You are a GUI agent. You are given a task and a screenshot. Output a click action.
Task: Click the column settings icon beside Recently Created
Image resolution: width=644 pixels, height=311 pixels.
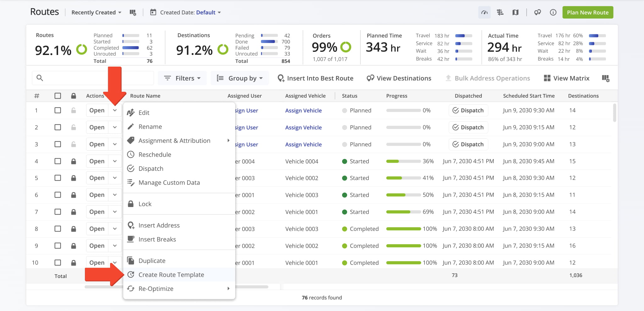[x=133, y=13]
